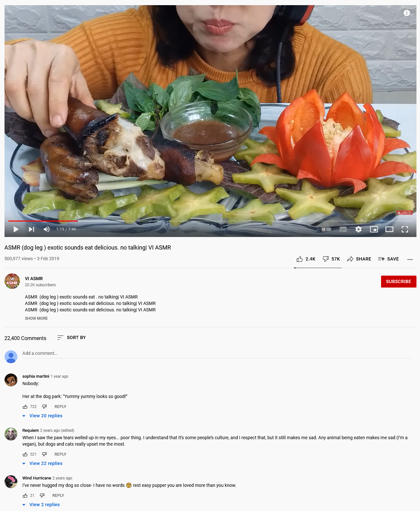Subscribe to VI ASMR channel

click(x=398, y=281)
